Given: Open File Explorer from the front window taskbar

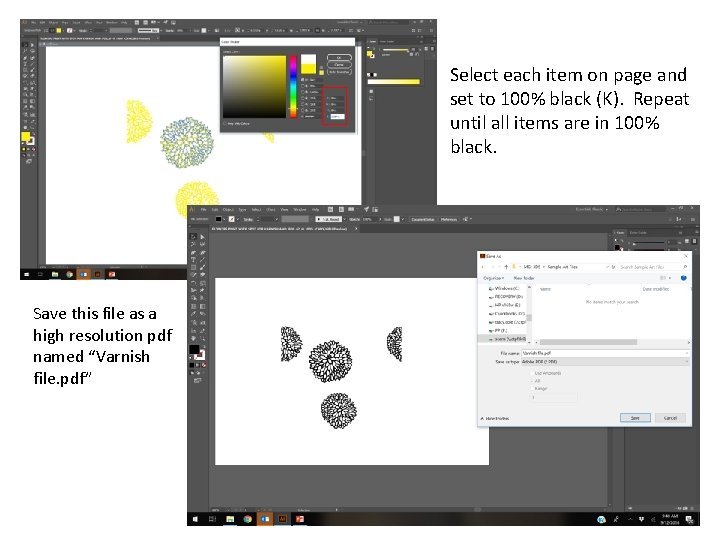Looking at the screenshot, I should (x=230, y=519).
